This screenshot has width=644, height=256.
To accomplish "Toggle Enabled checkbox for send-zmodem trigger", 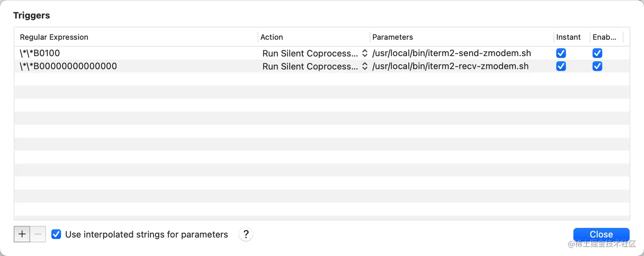I will pyautogui.click(x=597, y=53).
